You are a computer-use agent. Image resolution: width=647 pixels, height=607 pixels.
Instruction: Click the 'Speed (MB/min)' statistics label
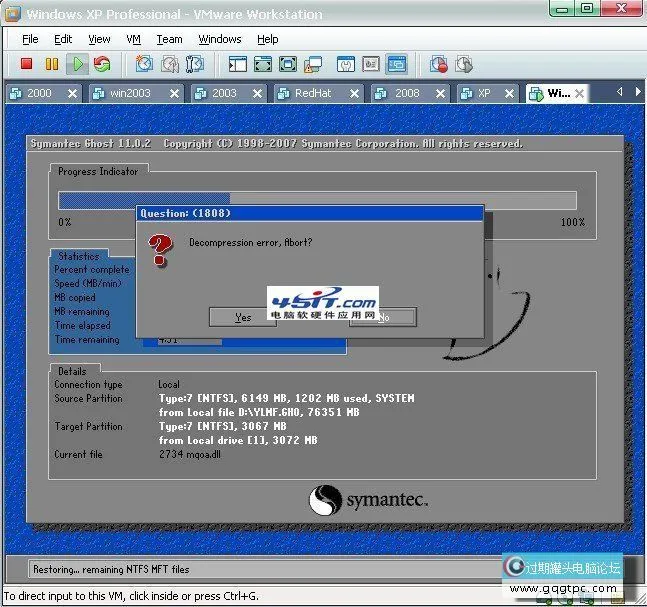click(88, 283)
